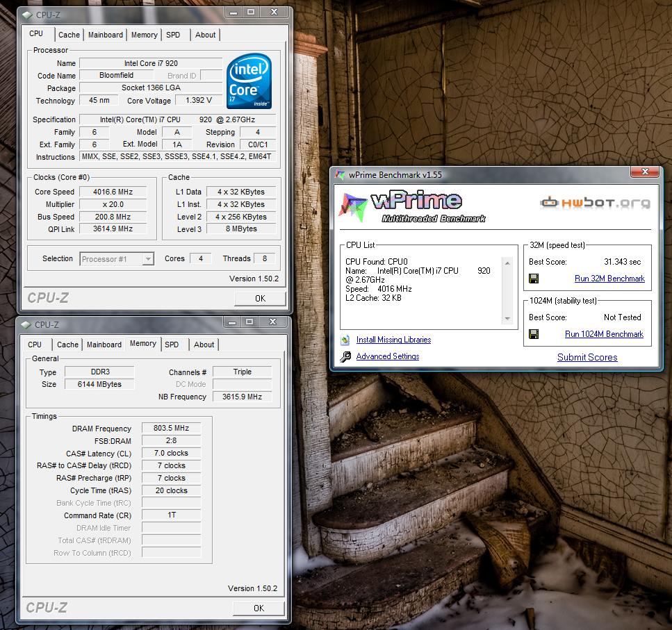This screenshot has height=630, width=672.
Task: Click the Install Missing Libraries icon
Action: [345, 340]
